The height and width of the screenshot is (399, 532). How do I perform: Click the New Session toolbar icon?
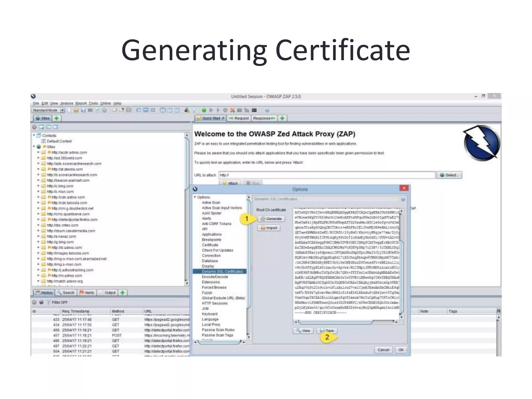point(69,110)
